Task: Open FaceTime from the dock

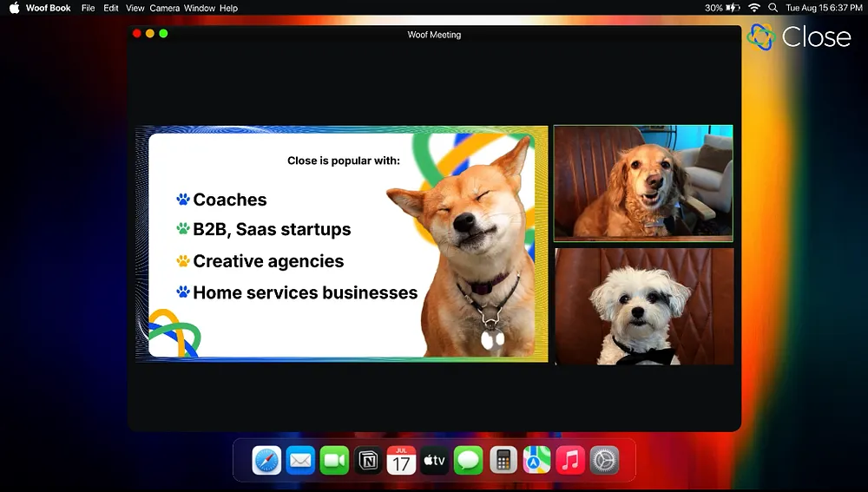Action: (334, 460)
